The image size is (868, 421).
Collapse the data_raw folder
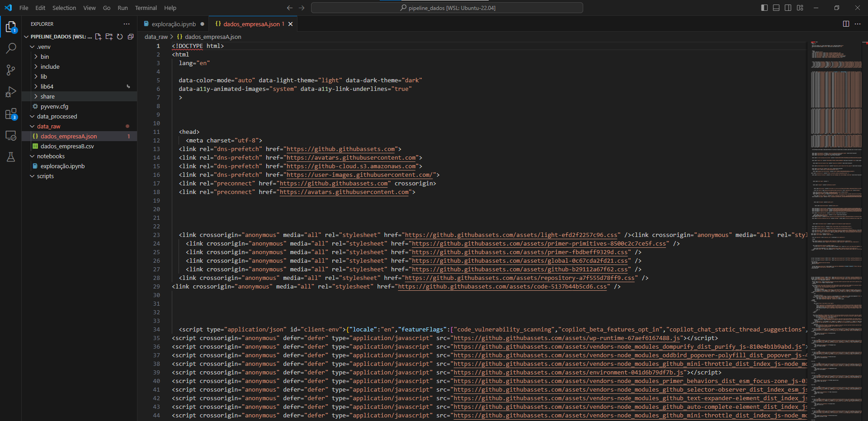click(32, 126)
